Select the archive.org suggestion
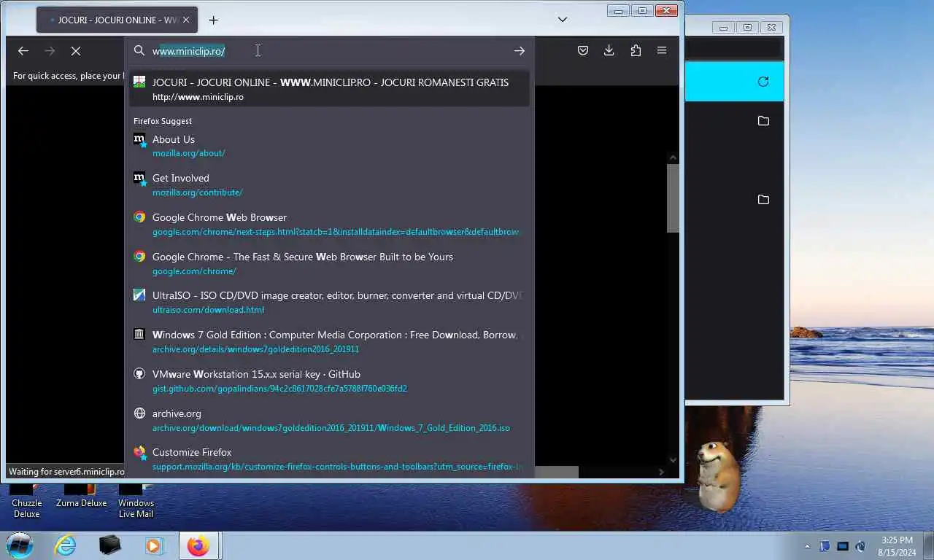This screenshot has width=934, height=560. [329, 420]
